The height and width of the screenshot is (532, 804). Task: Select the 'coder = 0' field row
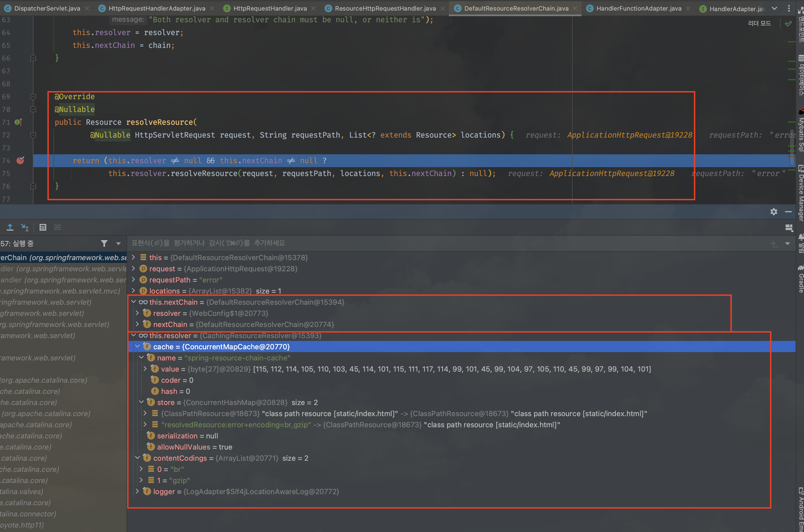point(462,380)
